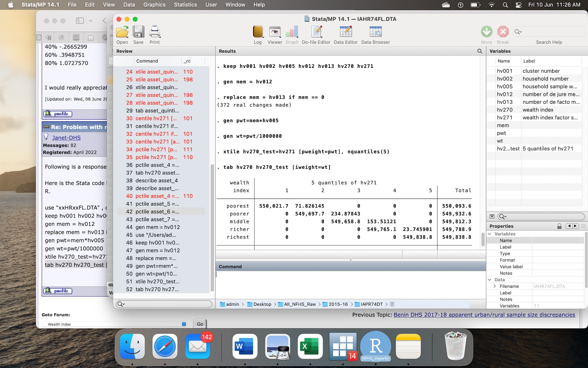Open the Wealth Index forum dropdown
The width and height of the screenshot is (588, 368).
[115, 324]
